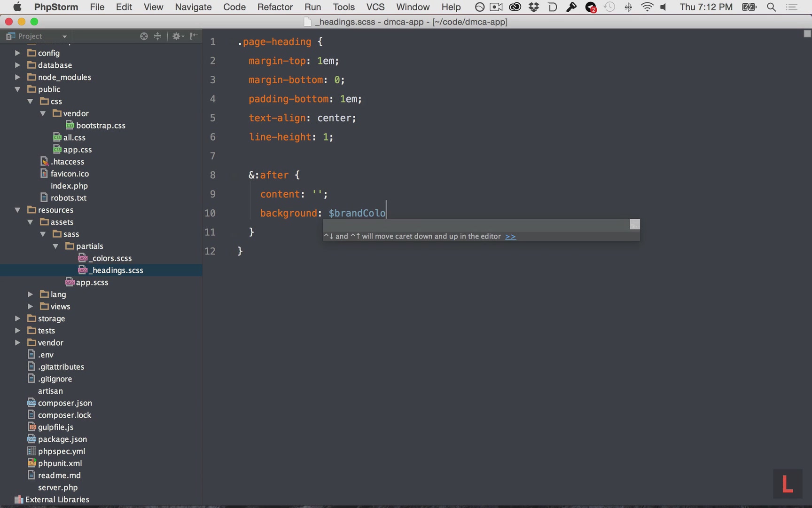812x508 pixels.
Task: Click the .htaccess file icon
Action: (x=45, y=161)
